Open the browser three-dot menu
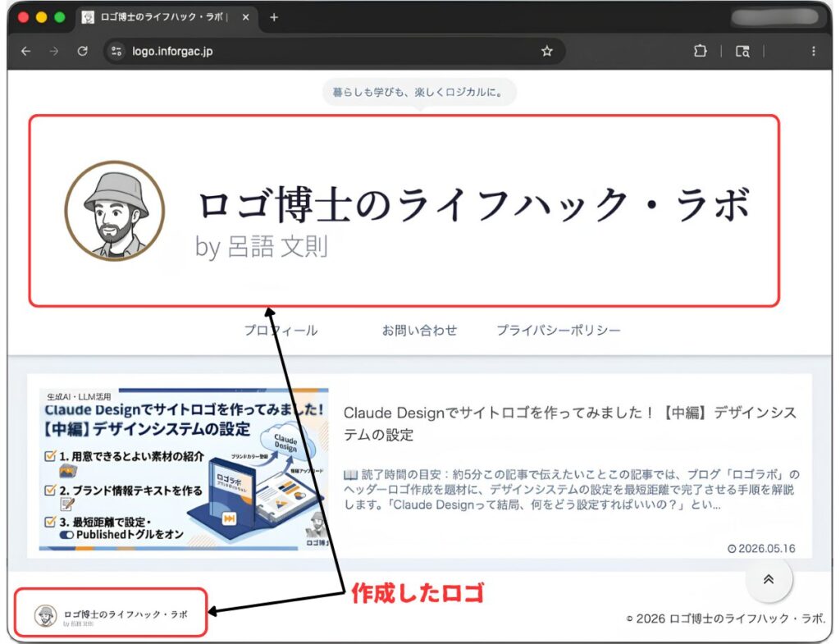Viewport: 840px width, 644px height. point(813,51)
